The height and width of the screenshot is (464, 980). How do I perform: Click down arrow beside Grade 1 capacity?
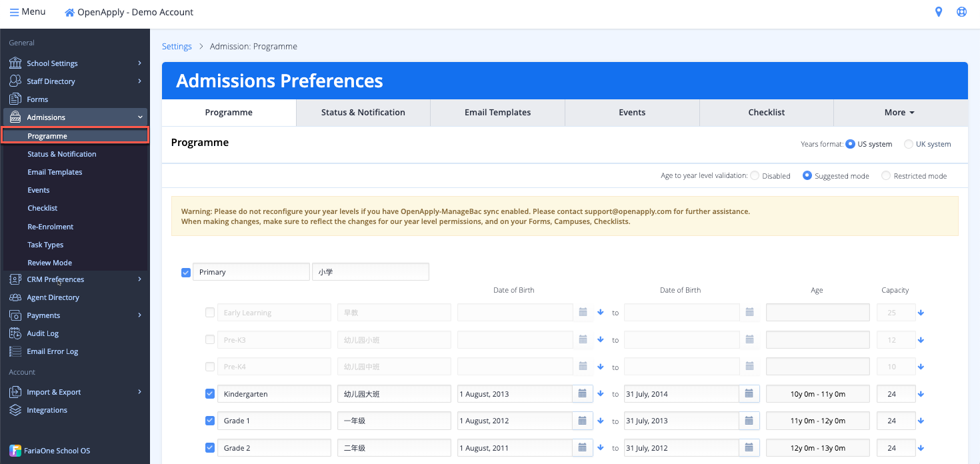click(921, 421)
